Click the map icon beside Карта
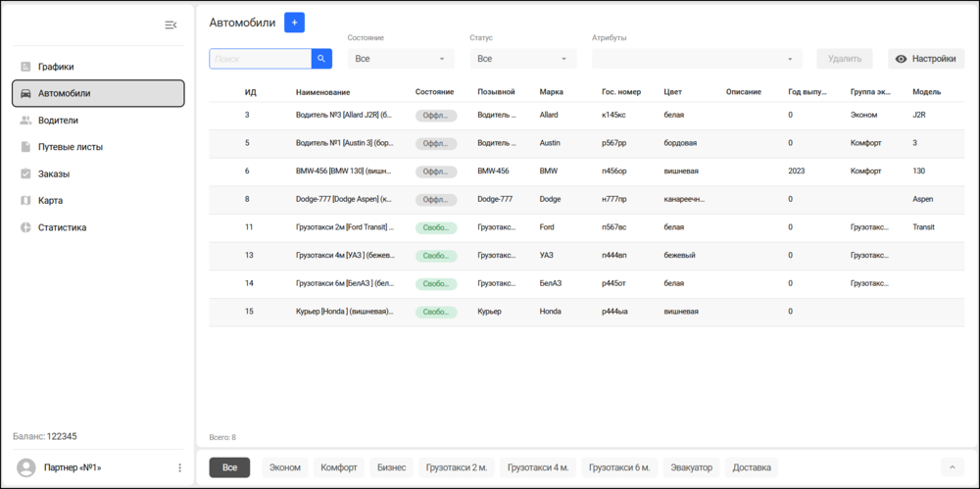980x489 pixels. tap(25, 201)
